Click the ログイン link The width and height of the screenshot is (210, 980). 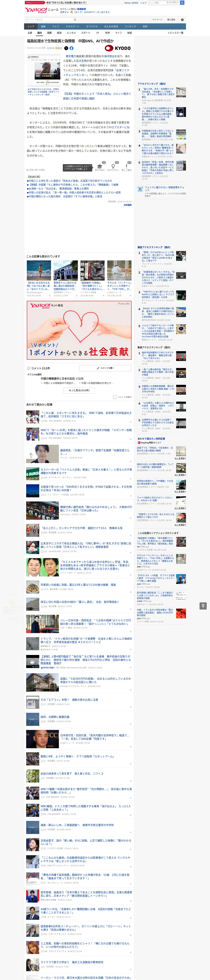click(x=64, y=12)
